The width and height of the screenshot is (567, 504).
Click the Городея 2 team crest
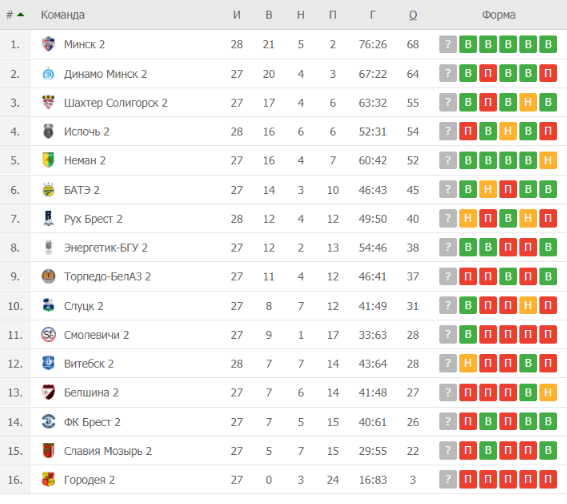48,479
